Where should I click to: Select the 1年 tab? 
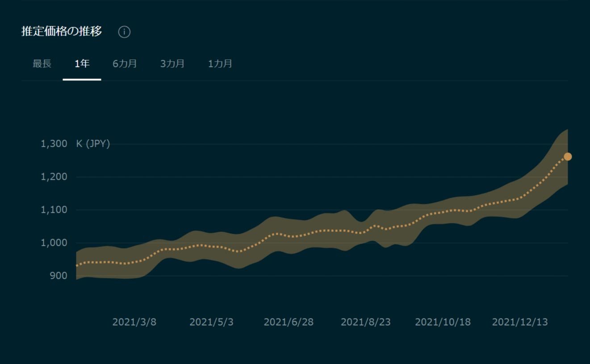click(82, 64)
